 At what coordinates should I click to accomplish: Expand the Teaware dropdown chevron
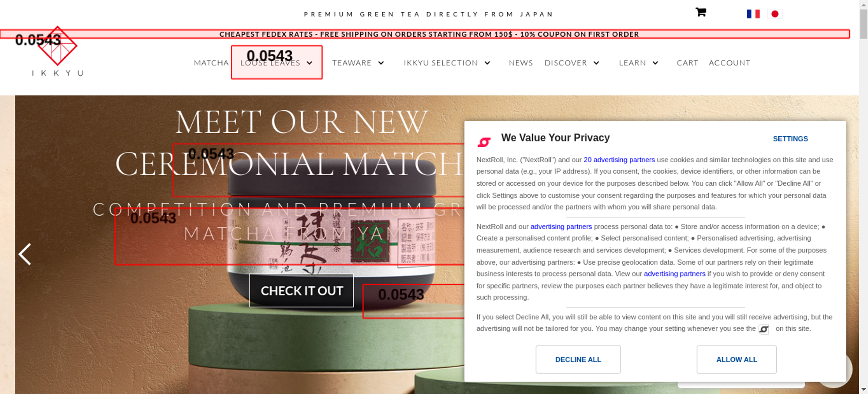pos(381,63)
